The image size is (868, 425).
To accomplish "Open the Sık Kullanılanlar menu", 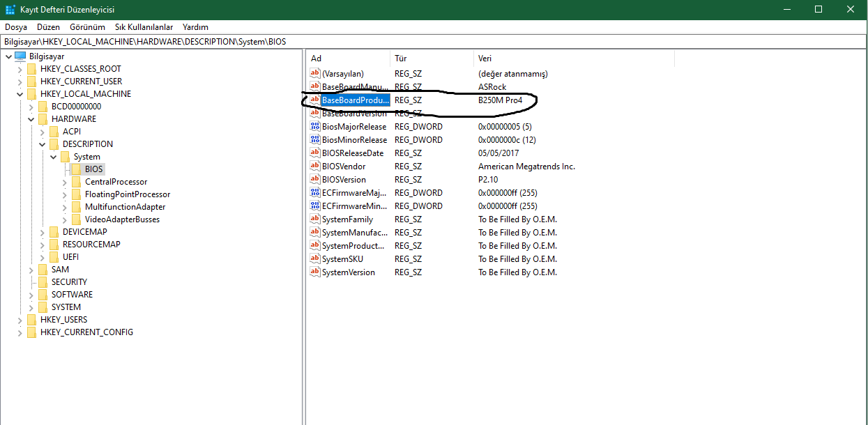I will [144, 27].
